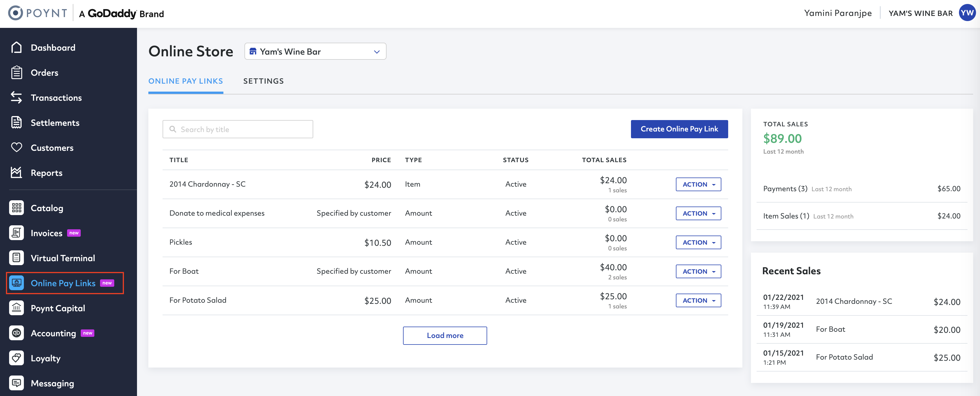Open ACTION dropdown for 2014 Chardonnay - SC
Viewport: 980px width, 396px height.
tap(698, 184)
